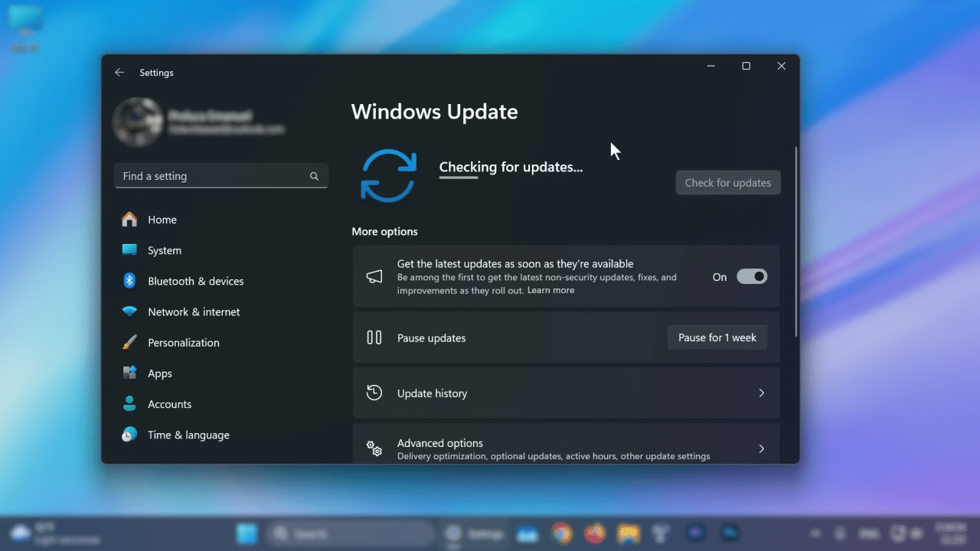
Task: Open Windows Start button on taskbar
Action: (x=247, y=533)
